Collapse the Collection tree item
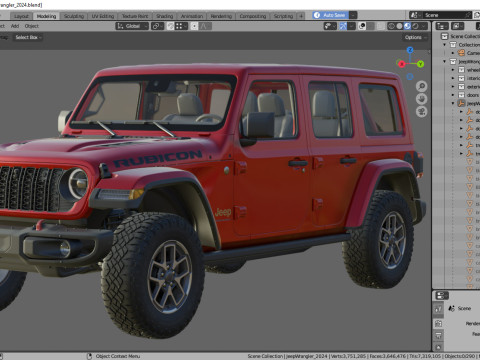 tap(444, 45)
